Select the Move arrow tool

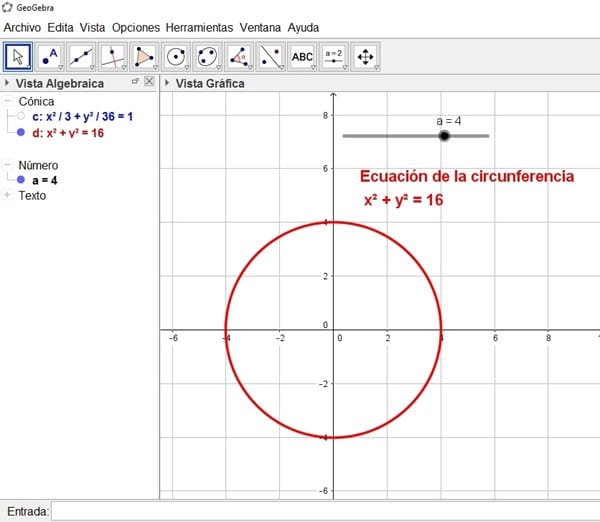tap(18, 57)
